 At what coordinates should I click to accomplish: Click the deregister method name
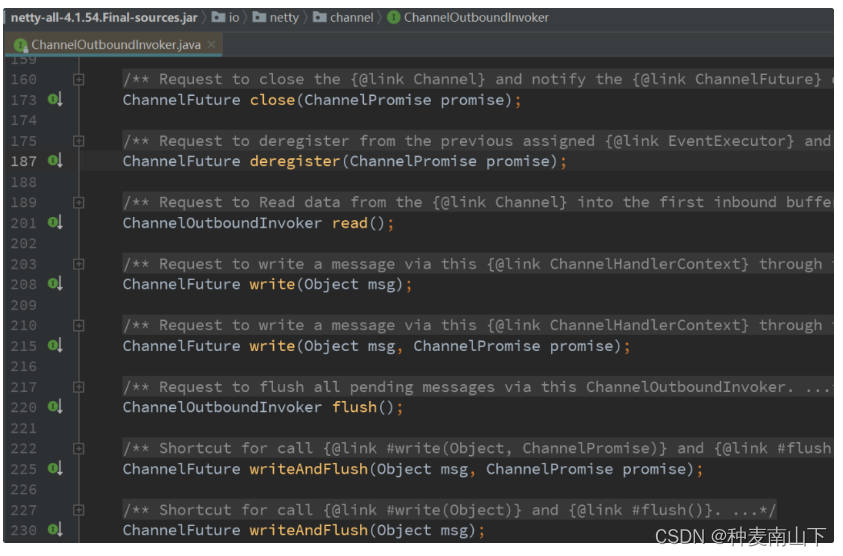pyautogui.click(x=295, y=161)
